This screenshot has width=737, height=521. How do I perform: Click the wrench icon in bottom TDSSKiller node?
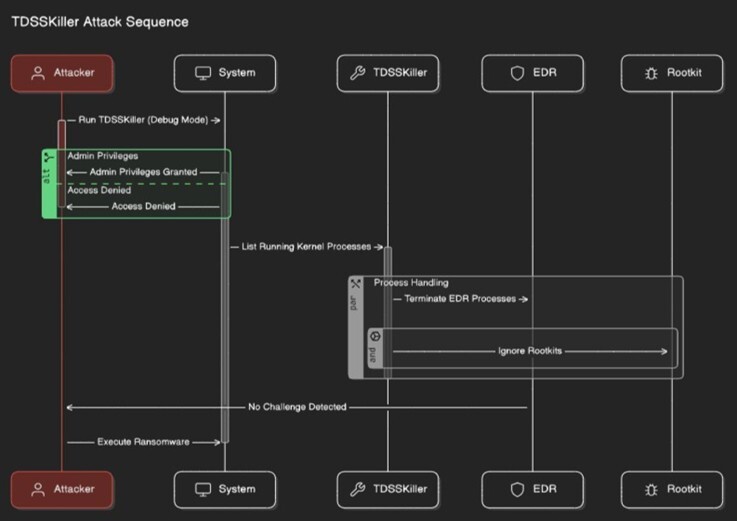[x=358, y=489]
